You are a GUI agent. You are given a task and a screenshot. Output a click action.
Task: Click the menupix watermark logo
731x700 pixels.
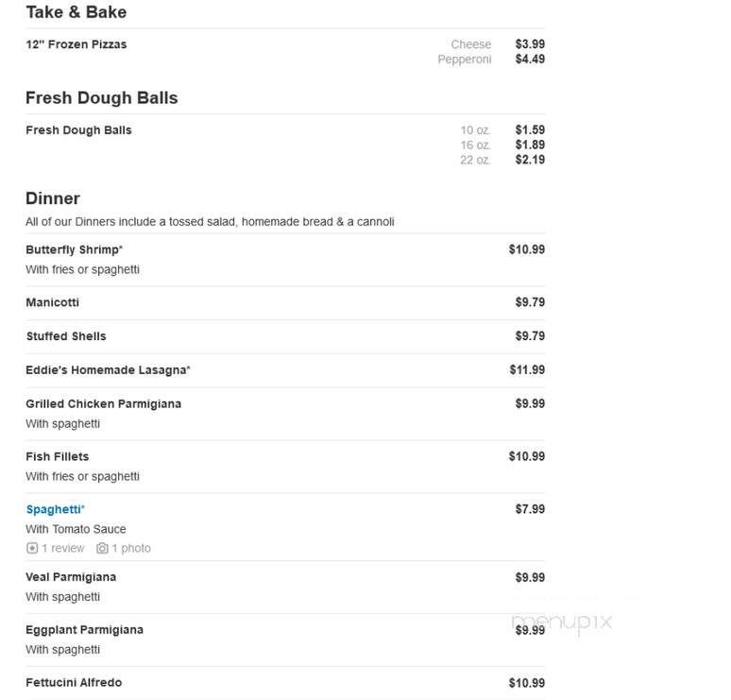pyautogui.click(x=561, y=623)
